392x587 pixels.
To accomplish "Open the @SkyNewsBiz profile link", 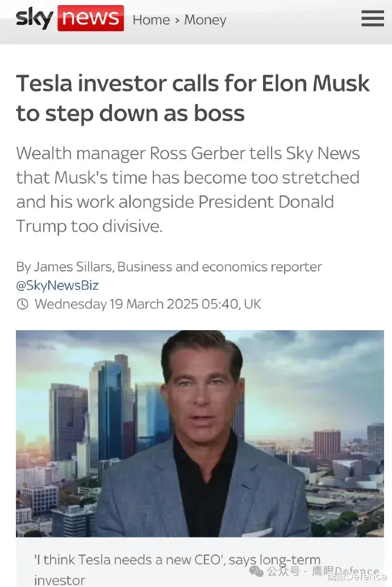I will click(x=57, y=285).
